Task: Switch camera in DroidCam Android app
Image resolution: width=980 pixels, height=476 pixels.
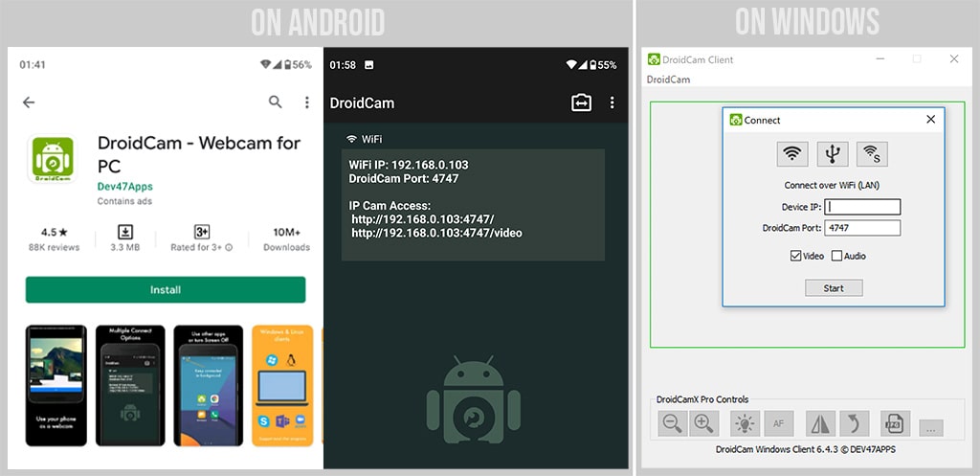Action: 581,103
